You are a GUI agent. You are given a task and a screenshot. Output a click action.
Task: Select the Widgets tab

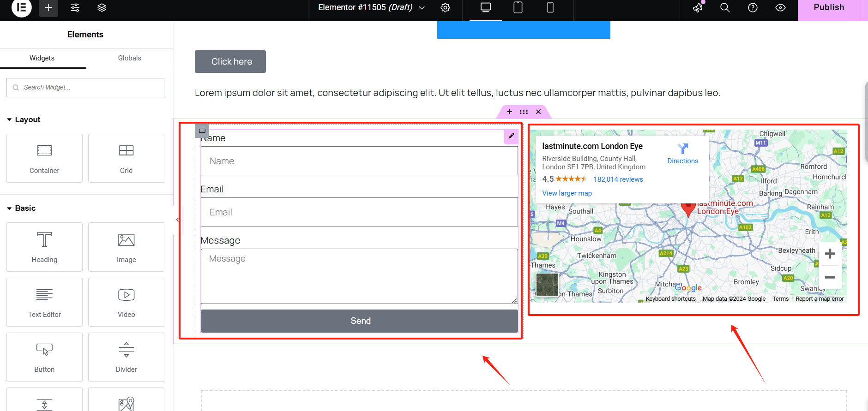(42, 58)
